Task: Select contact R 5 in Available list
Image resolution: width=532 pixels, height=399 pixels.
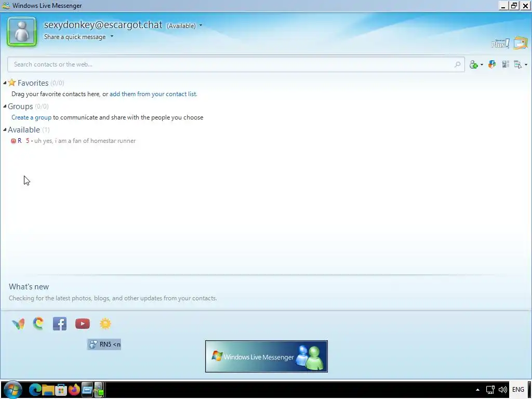Action: [73, 141]
